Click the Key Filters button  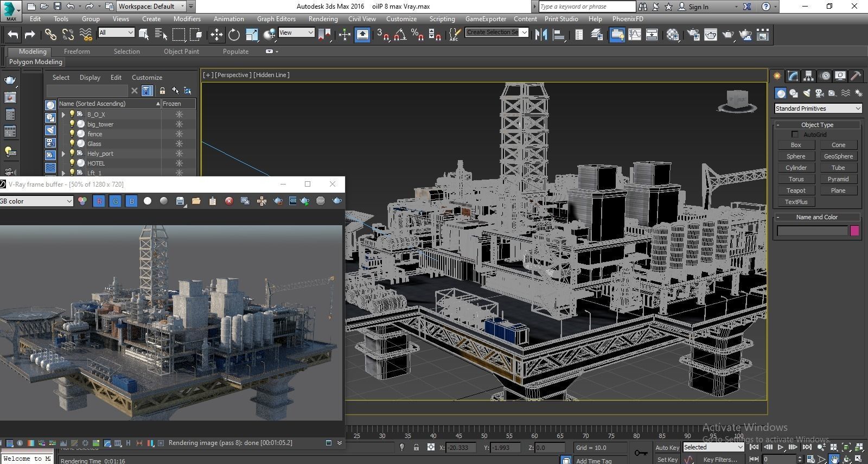720,460
